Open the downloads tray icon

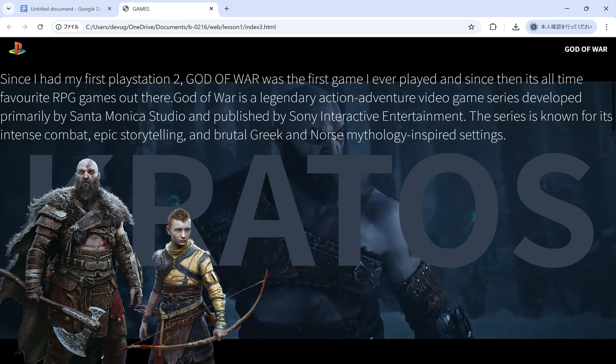click(516, 27)
